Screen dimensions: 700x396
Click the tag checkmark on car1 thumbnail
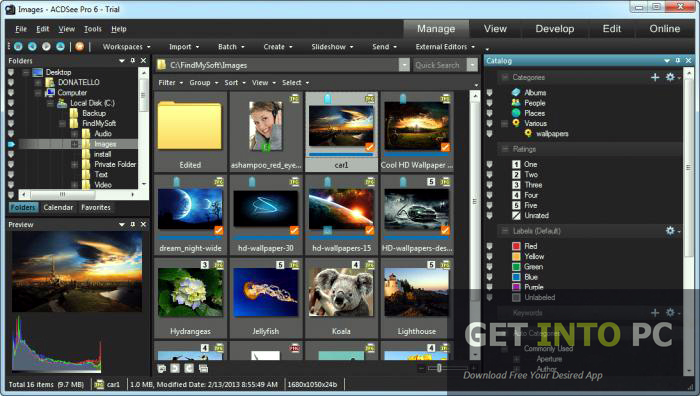[369, 147]
